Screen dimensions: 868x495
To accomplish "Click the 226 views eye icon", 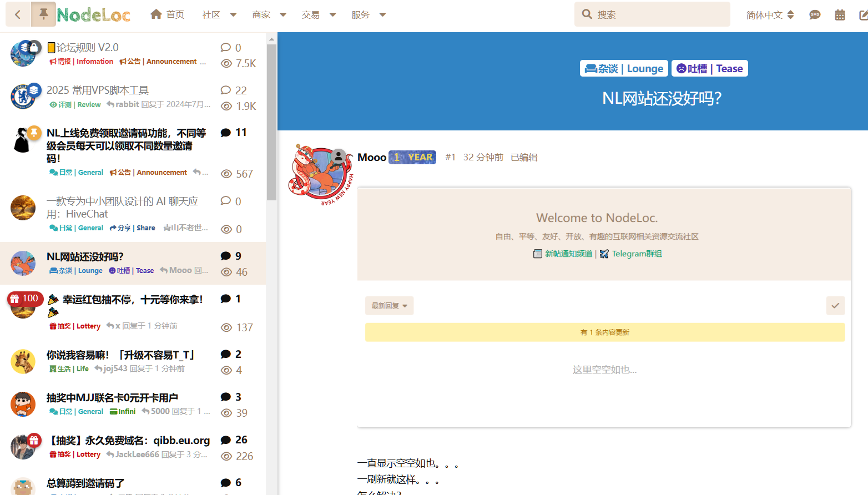I will tap(226, 457).
